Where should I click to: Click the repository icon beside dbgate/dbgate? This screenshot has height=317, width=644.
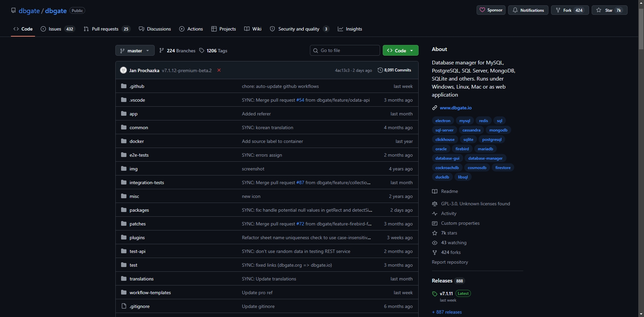pyautogui.click(x=13, y=10)
